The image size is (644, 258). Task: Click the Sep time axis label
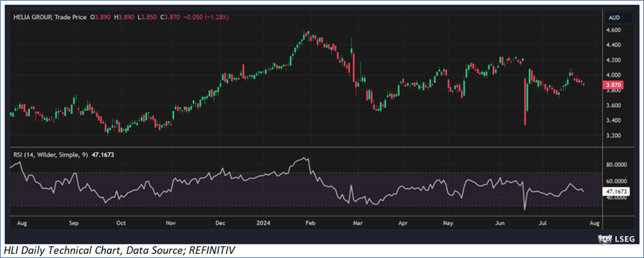pos(73,224)
